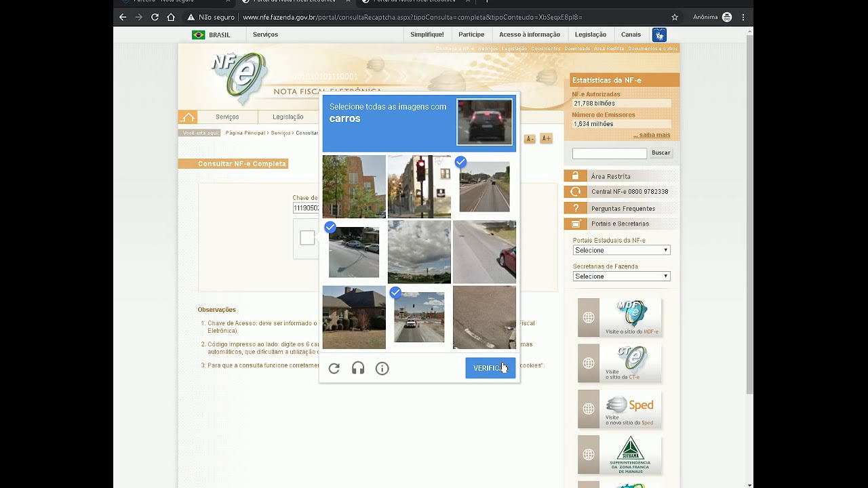Click the page vertical scrollbar
The width and height of the screenshot is (868, 488).
tap(749, 213)
